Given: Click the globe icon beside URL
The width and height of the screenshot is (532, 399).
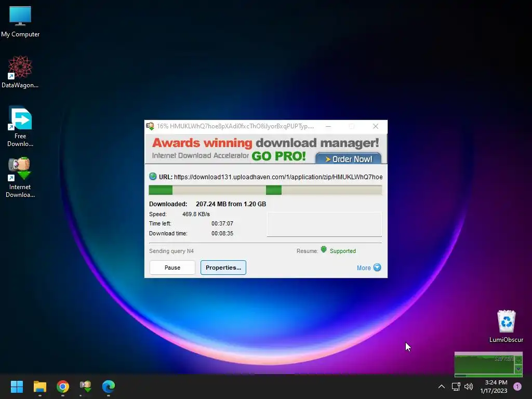Looking at the screenshot, I should pos(153,177).
